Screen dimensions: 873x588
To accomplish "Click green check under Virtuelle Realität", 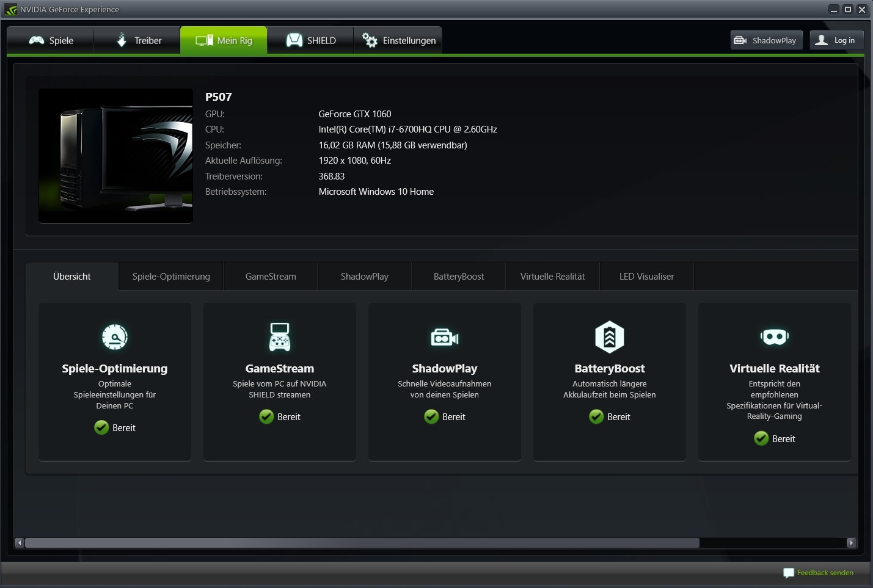I will click(x=761, y=438).
